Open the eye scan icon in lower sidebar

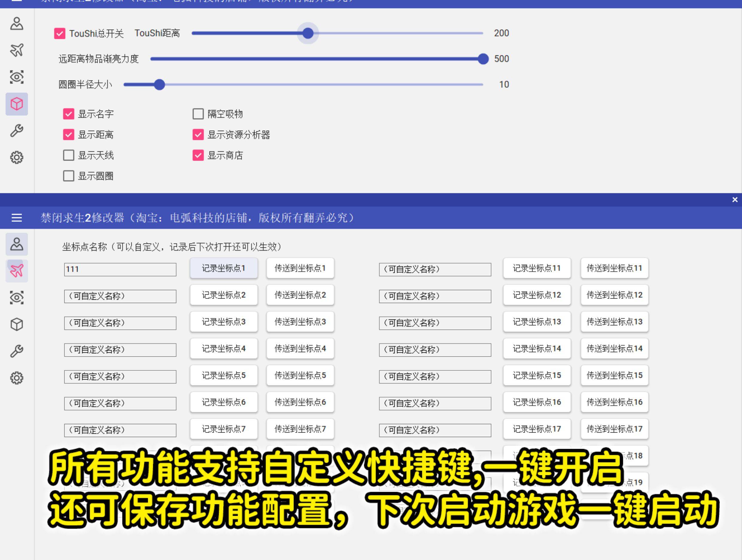coord(17,298)
